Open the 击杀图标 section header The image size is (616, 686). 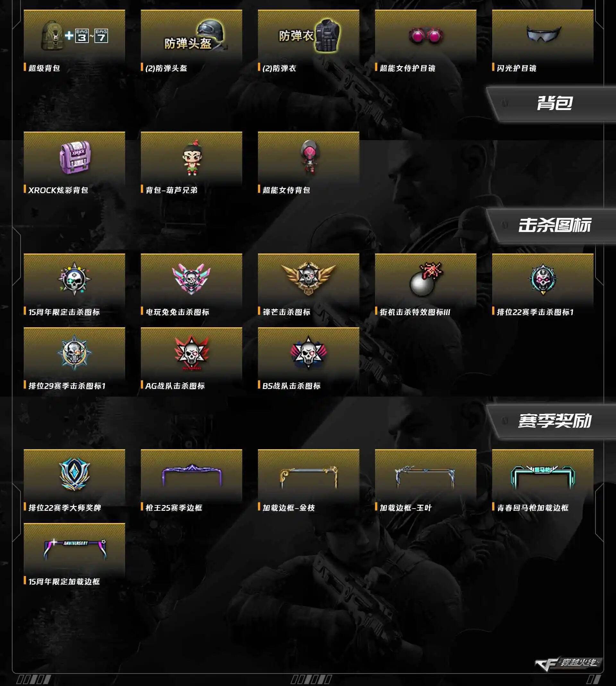pyautogui.click(x=551, y=225)
